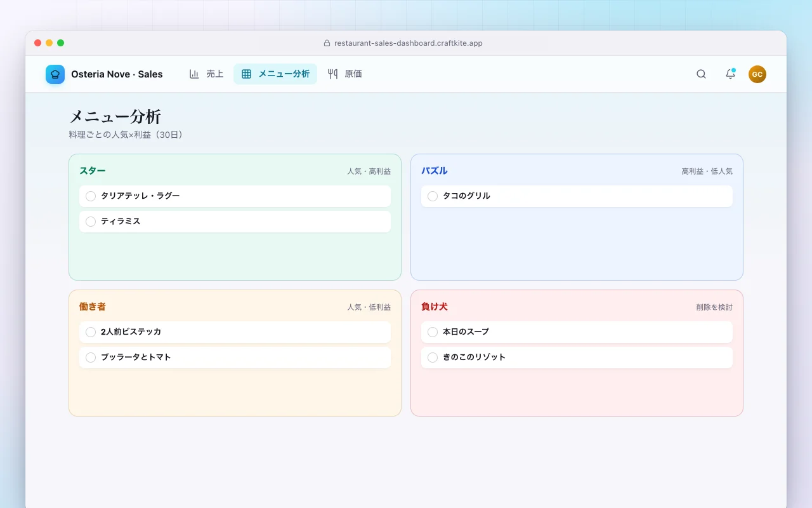Select the 本日のスープ radio button
The image size is (812, 508).
pyautogui.click(x=433, y=332)
